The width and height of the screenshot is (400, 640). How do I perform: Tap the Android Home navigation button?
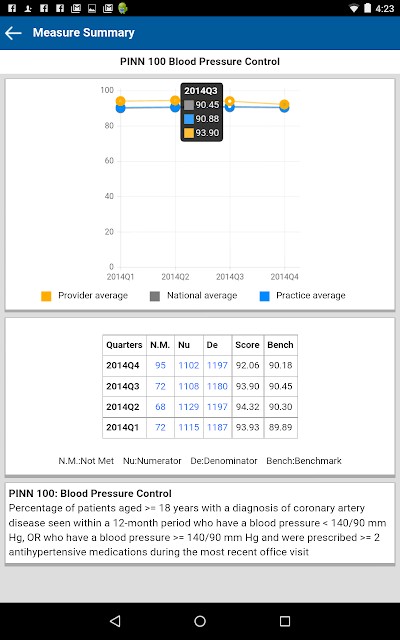point(200,621)
